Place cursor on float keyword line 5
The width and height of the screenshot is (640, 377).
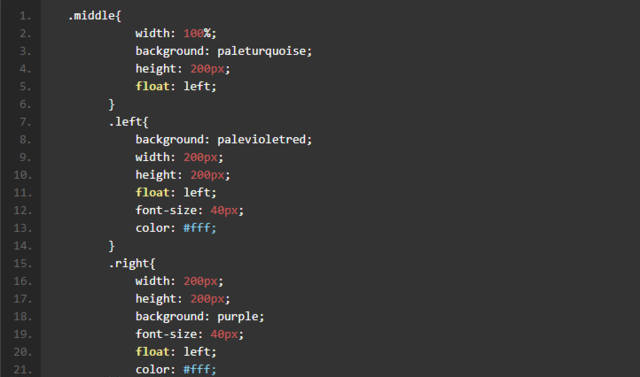152,86
